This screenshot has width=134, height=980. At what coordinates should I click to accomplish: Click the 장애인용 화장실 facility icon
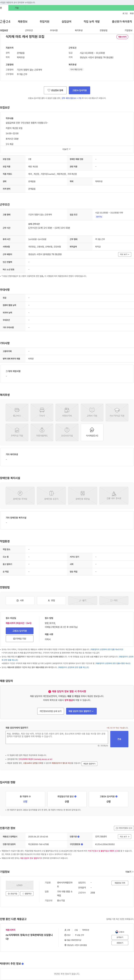(x=82, y=496)
